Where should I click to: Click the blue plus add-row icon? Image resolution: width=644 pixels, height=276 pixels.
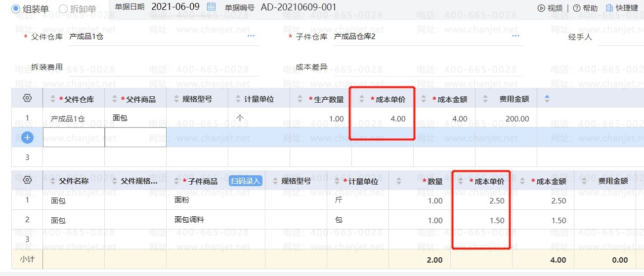pos(28,138)
